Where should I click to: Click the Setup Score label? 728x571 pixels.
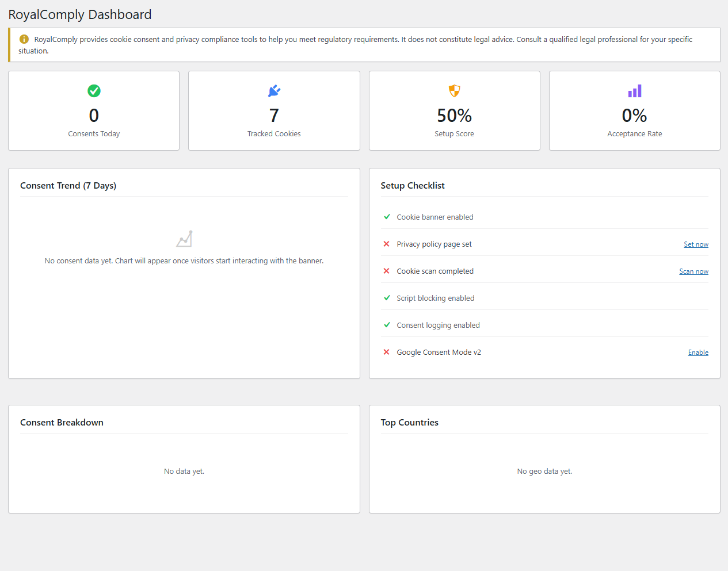point(455,133)
